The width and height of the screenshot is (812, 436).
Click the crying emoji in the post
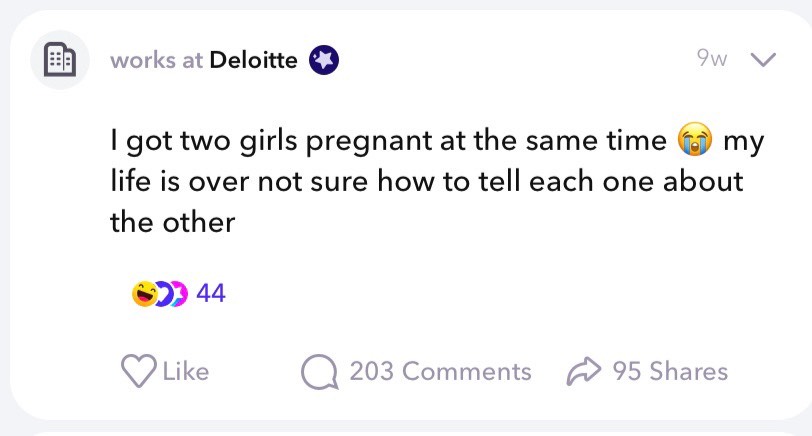(x=695, y=140)
